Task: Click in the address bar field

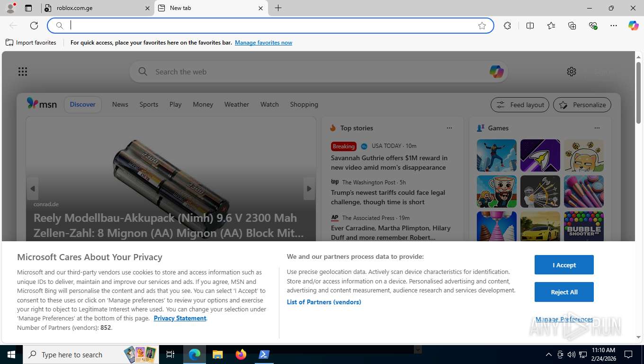Action: click(x=270, y=26)
